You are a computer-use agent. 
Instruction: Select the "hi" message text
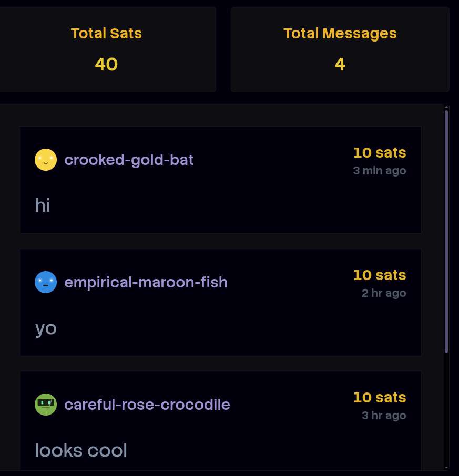click(x=43, y=205)
